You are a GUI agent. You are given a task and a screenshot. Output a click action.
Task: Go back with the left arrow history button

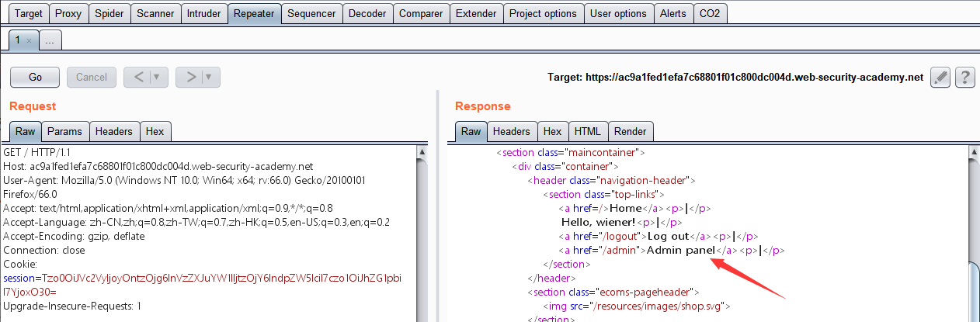pos(138,77)
